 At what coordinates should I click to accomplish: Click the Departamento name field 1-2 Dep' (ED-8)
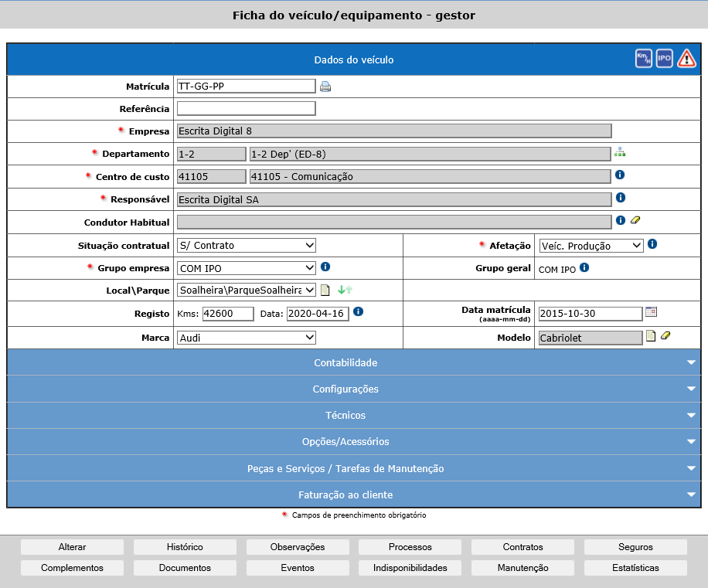click(431, 154)
